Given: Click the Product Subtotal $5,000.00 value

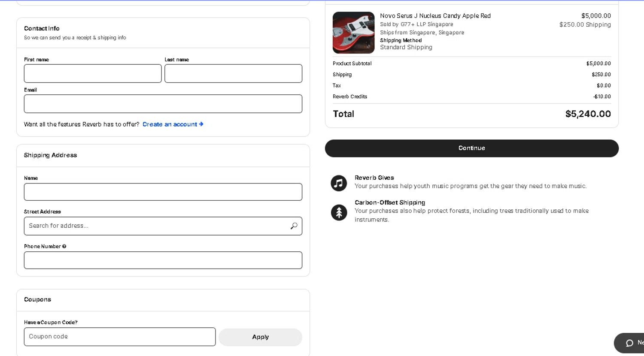Looking at the screenshot, I should coord(598,63).
